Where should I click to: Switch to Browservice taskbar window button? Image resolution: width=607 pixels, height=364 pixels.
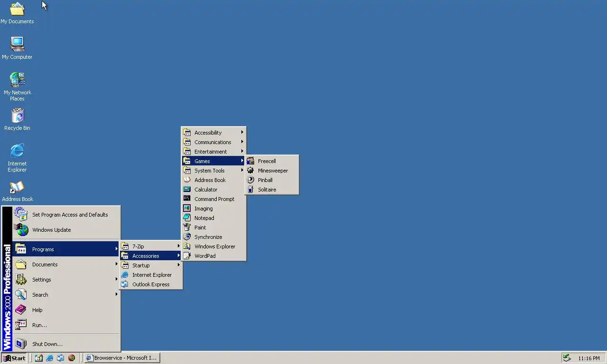(x=122, y=358)
